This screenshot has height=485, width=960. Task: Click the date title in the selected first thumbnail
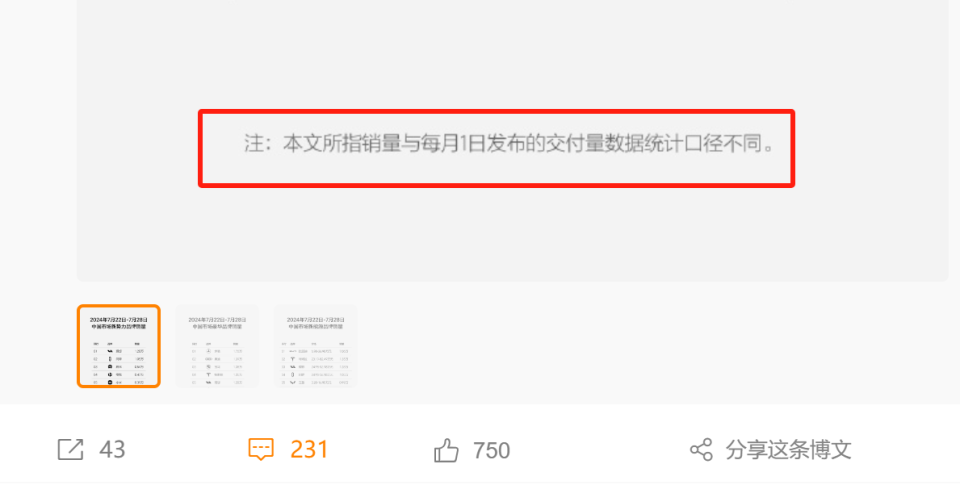pos(119,323)
